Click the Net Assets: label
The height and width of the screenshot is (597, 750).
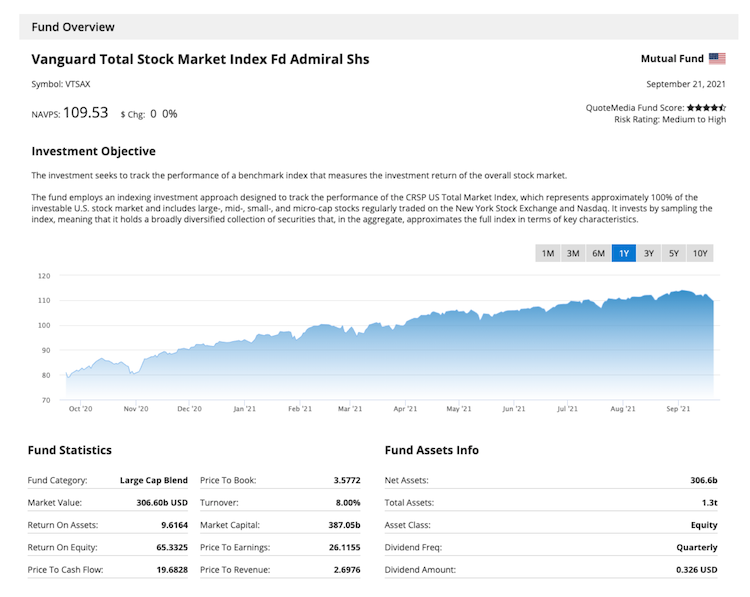point(407,480)
